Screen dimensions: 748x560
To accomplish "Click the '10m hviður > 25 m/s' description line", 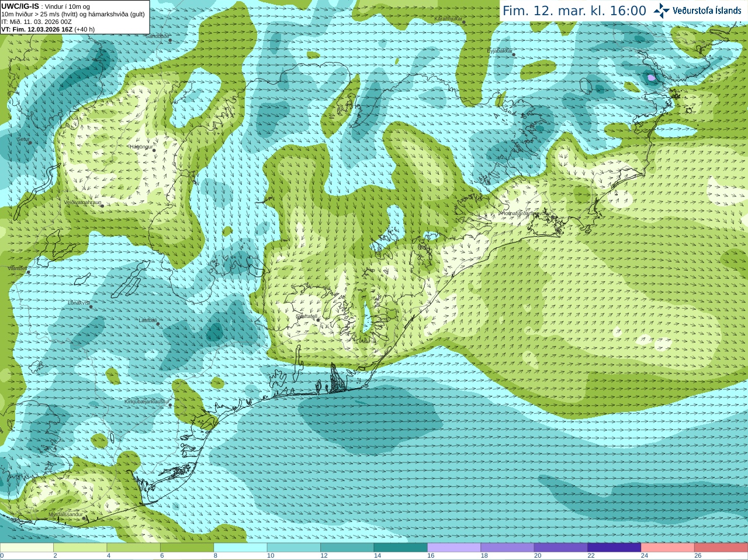I will click(73, 14).
